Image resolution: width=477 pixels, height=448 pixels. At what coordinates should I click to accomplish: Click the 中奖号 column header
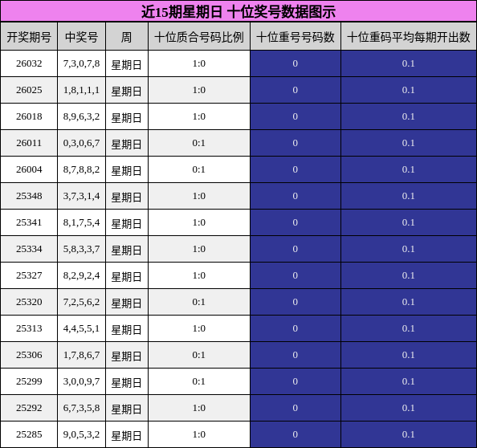coord(82,37)
